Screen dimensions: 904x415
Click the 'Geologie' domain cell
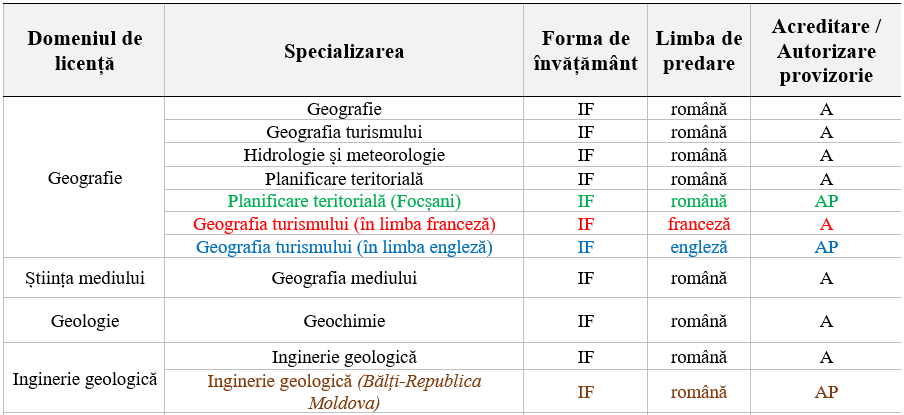[85, 321]
